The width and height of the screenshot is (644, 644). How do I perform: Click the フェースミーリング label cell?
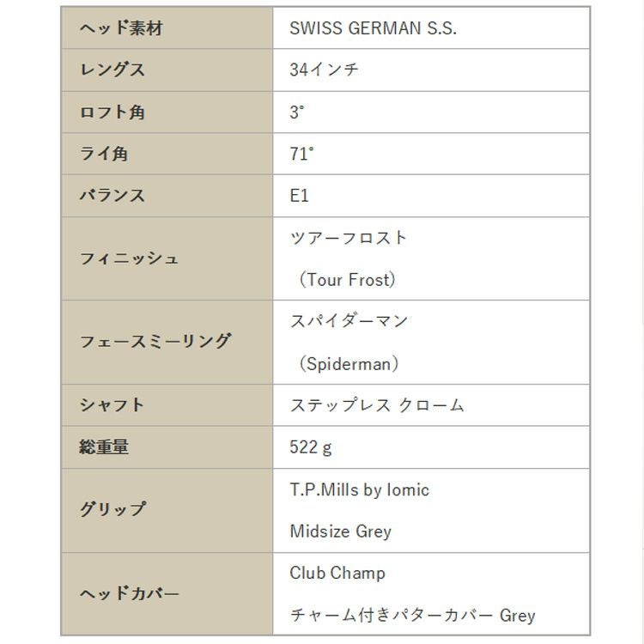pos(155,342)
